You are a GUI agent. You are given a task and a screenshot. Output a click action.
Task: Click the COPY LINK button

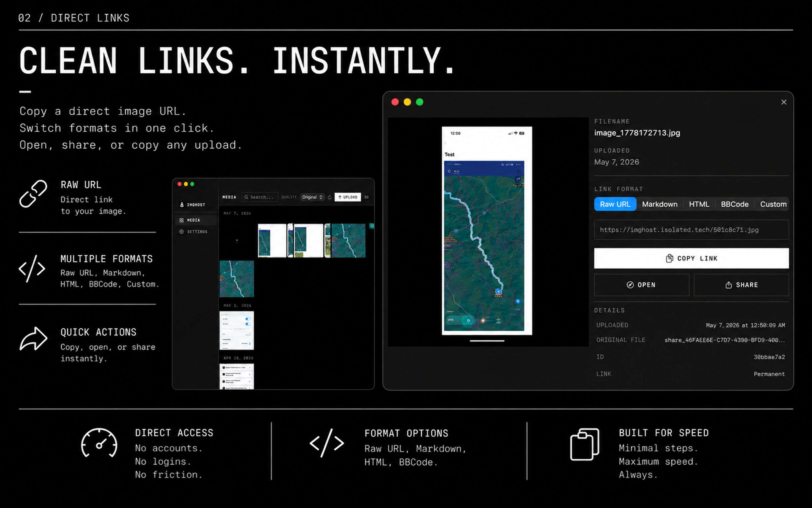tap(691, 258)
